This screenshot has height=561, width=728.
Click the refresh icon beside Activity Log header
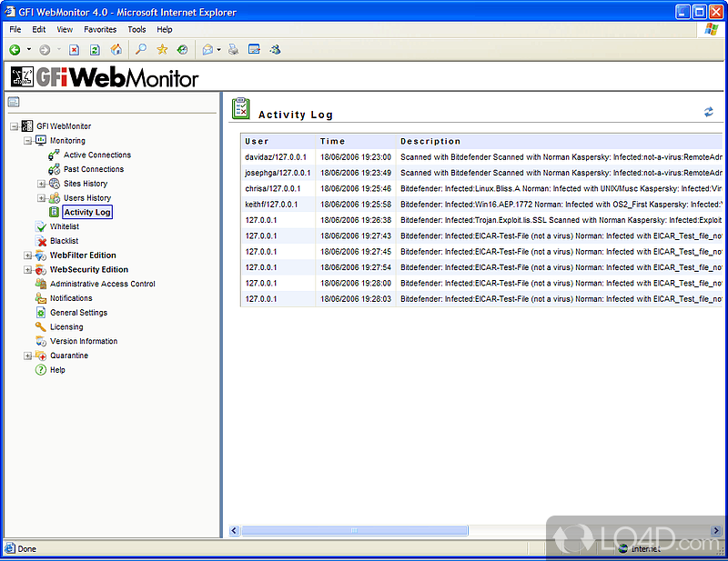709,112
